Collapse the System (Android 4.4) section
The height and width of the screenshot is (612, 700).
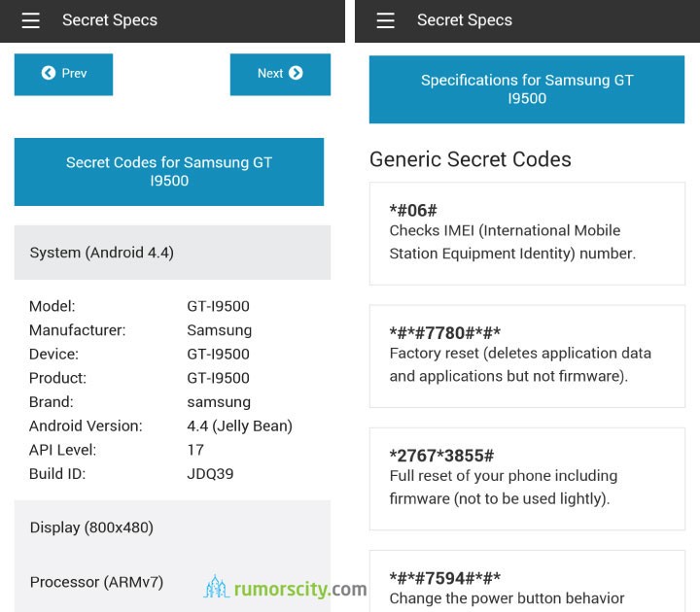click(x=172, y=253)
